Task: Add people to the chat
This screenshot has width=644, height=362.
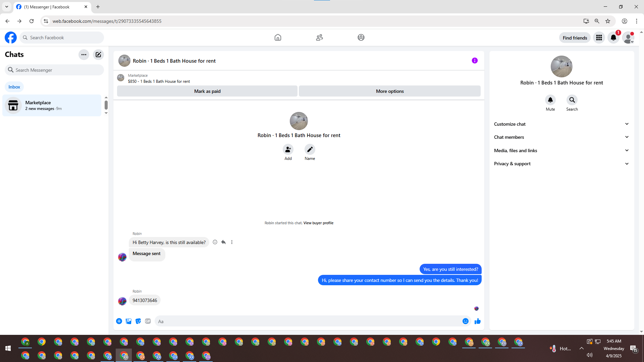Action: [x=288, y=149]
